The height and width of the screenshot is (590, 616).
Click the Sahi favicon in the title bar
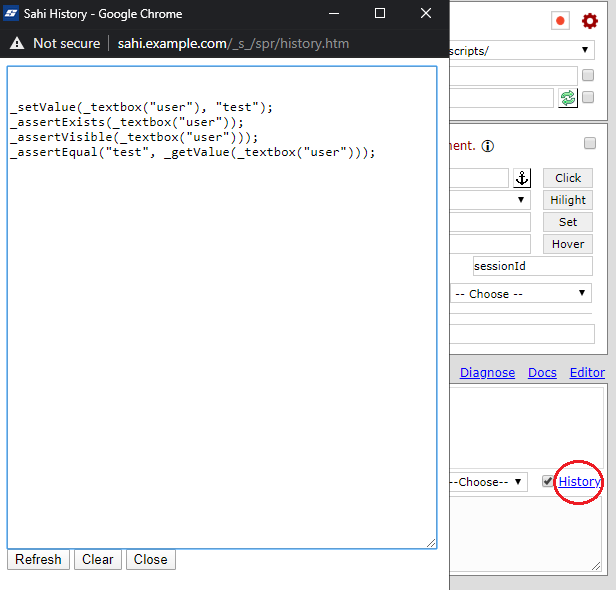[x=12, y=14]
